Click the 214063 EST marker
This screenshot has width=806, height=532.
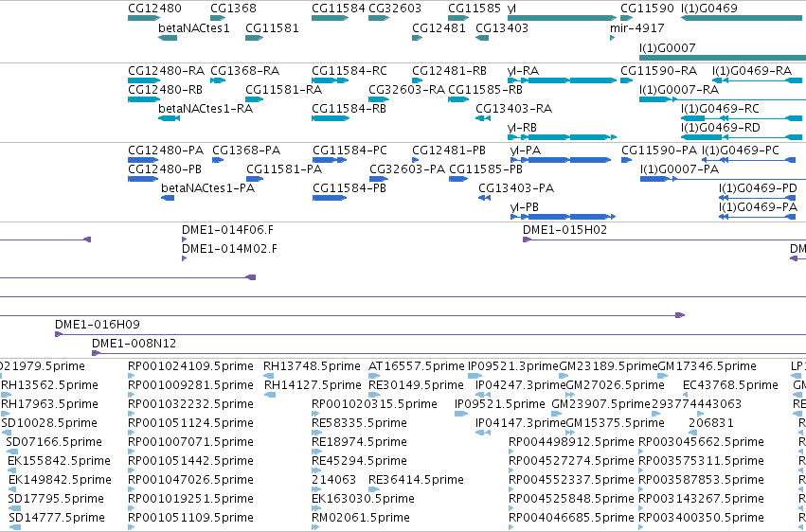click(315, 489)
